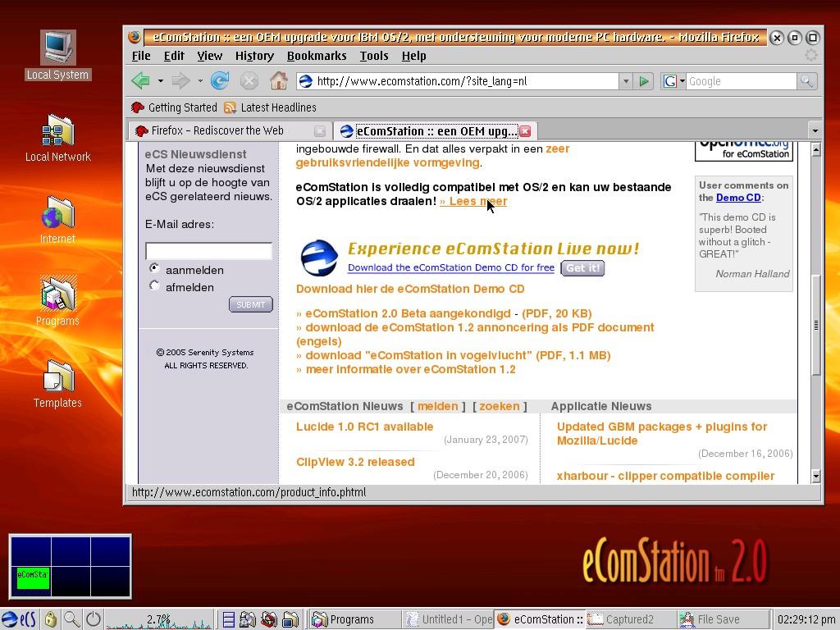Click the SUBMIT button for newsletter
This screenshot has width=840, height=630.
[251, 304]
